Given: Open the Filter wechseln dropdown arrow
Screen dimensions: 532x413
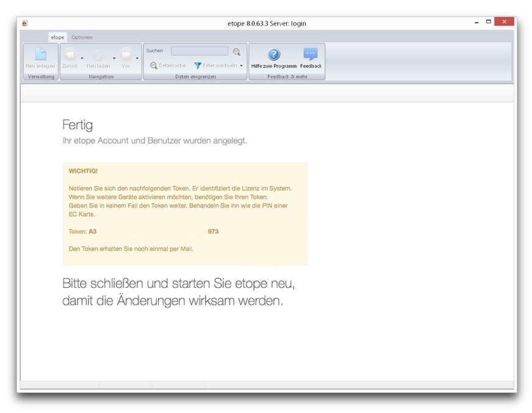Looking at the screenshot, I should click(241, 65).
